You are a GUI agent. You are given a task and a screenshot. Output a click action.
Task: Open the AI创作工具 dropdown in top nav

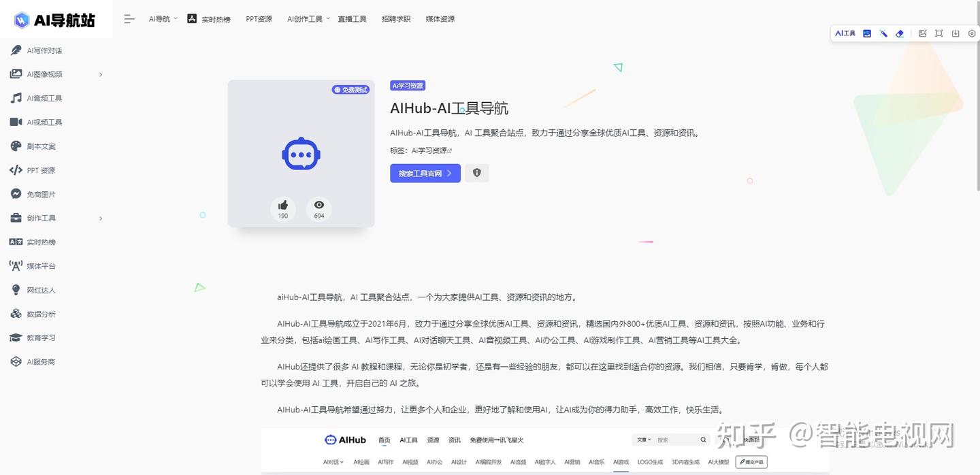coord(308,19)
